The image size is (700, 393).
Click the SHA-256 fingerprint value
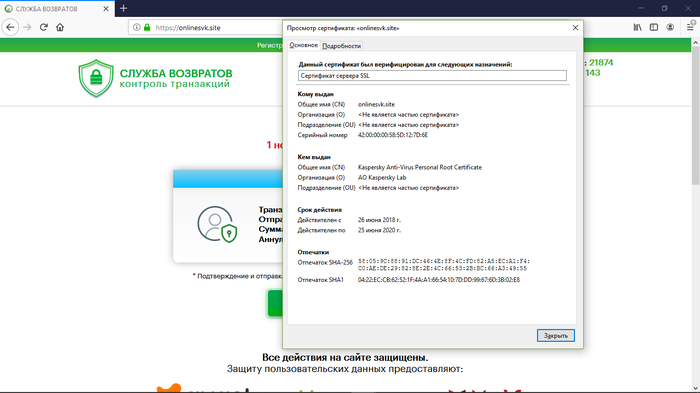(x=444, y=265)
